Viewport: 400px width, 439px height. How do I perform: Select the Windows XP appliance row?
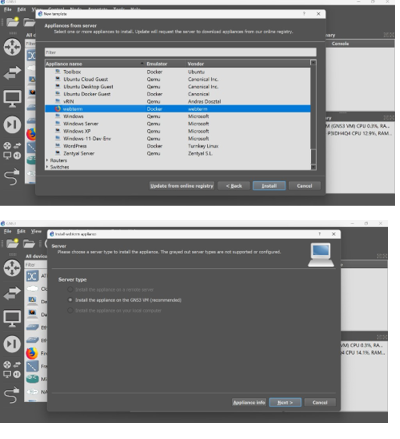tap(178, 131)
